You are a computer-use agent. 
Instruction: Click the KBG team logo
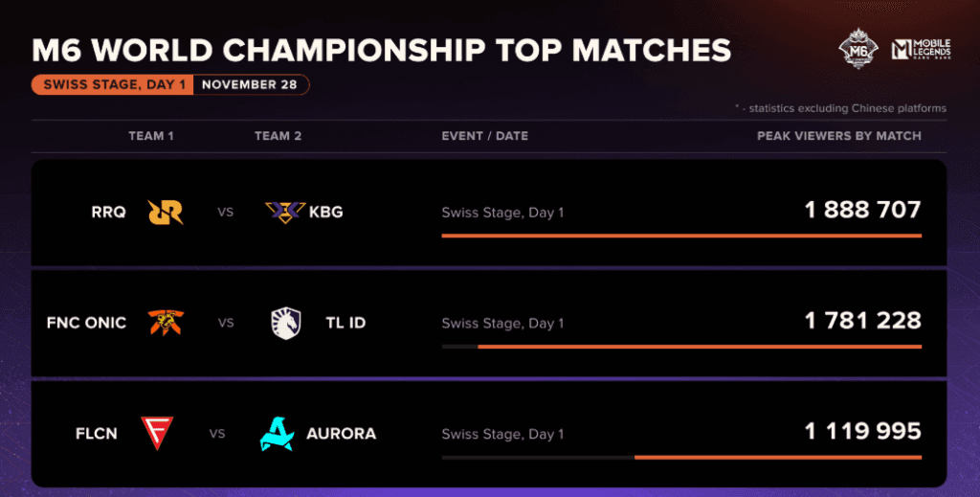pos(285,213)
